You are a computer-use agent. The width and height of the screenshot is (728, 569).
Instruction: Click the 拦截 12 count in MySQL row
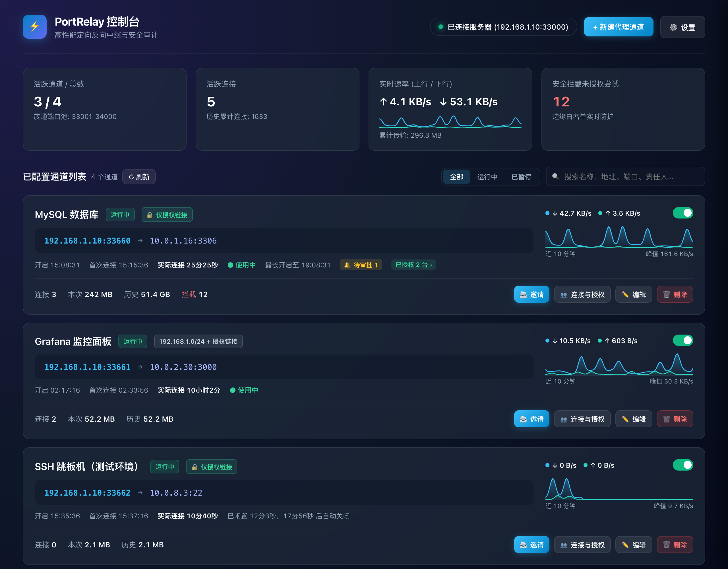coord(194,294)
